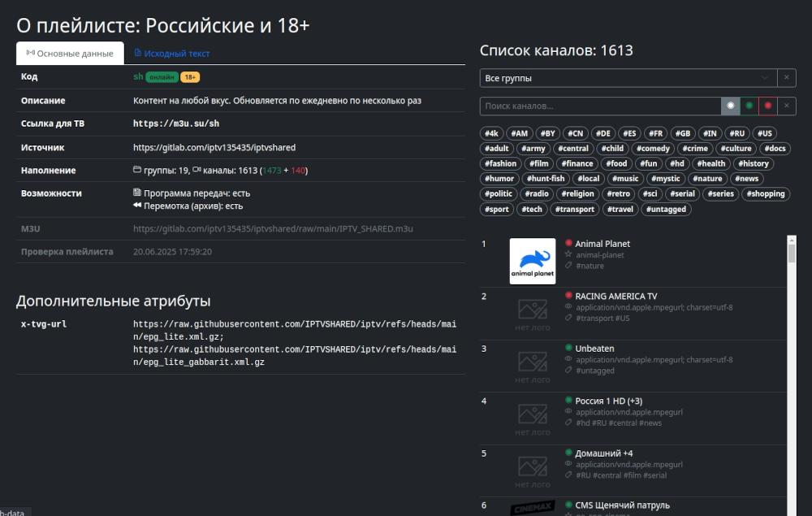Toggle the #adult channel filter tag
The image size is (812, 516).
496,148
